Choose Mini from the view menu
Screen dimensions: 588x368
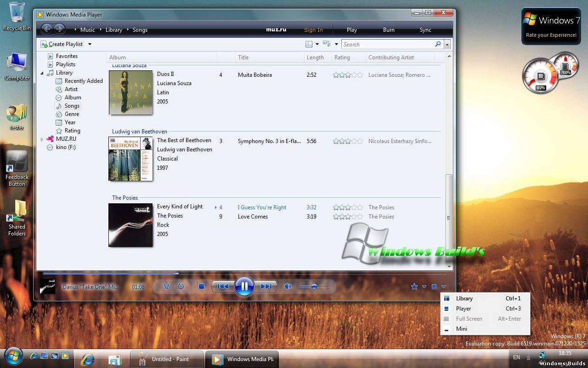click(485, 329)
